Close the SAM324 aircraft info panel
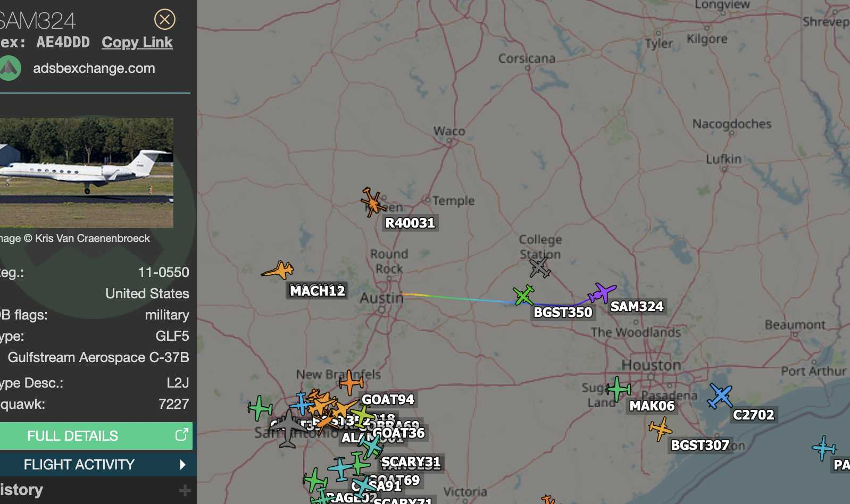The image size is (850, 504). point(165,19)
